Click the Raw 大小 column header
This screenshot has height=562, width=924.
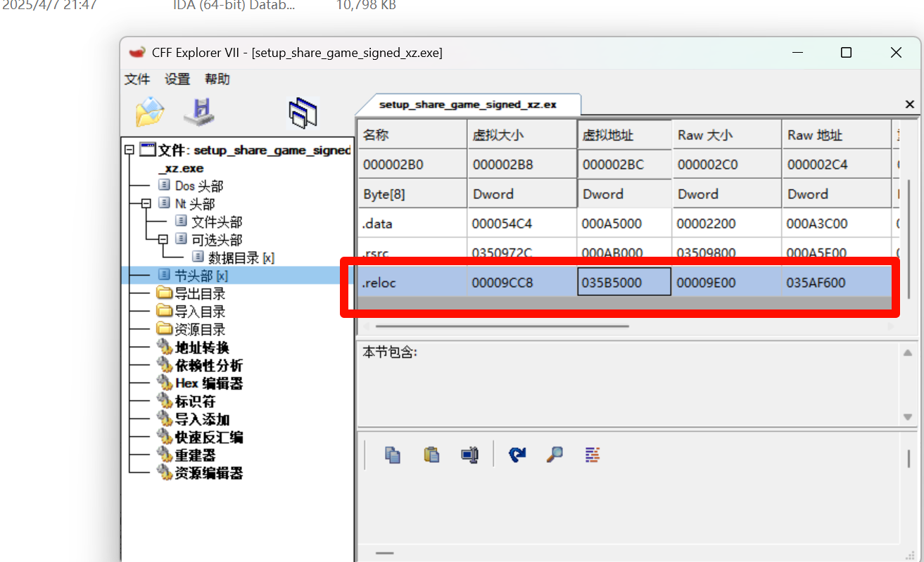(x=727, y=134)
